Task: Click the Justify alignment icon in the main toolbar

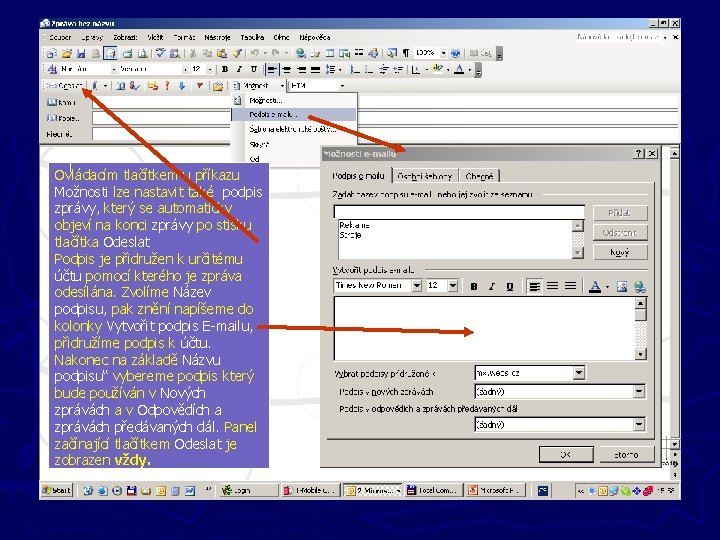Action: (x=315, y=70)
